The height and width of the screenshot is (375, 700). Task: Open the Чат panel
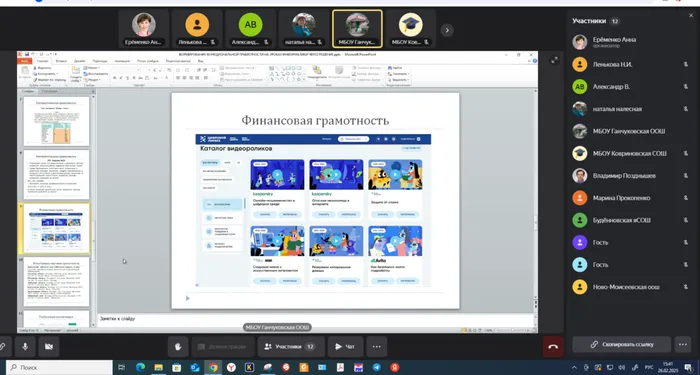(x=345, y=346)
